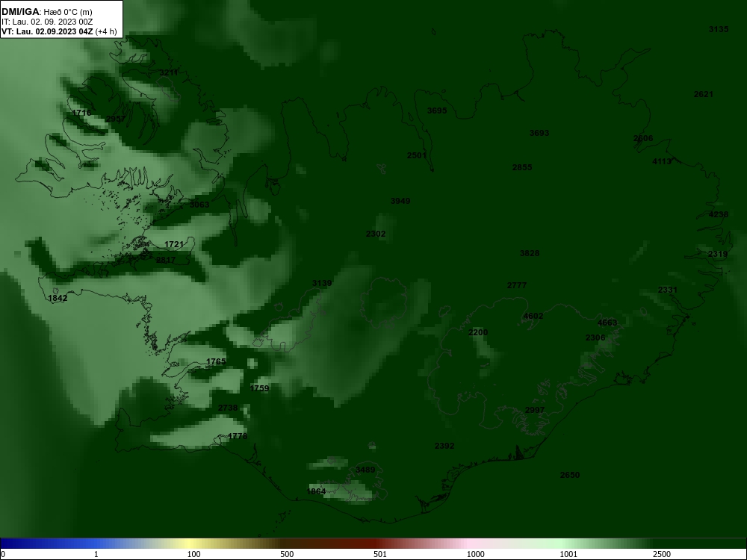Click the map value "2501"
The image size is (747, 560).
(417, 156)
